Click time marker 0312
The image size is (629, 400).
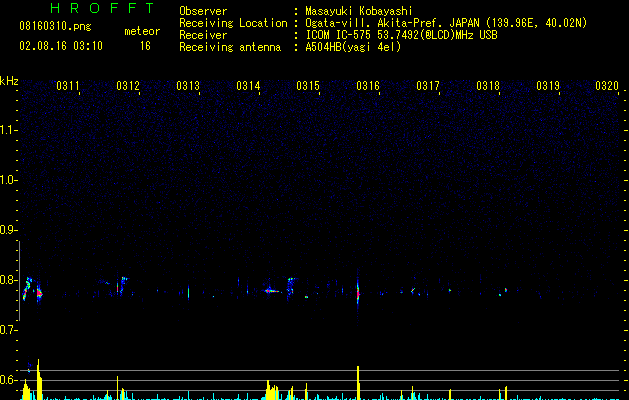click(128, 86)
